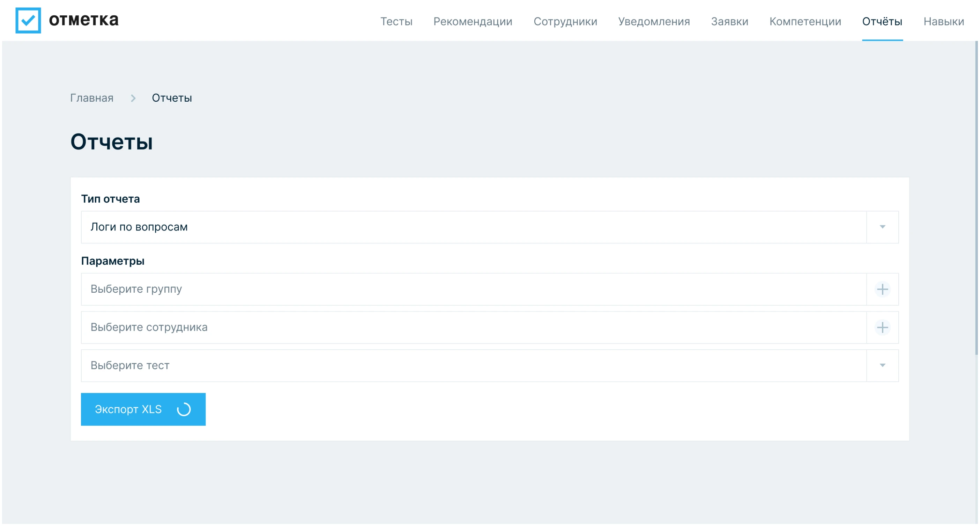Select the active Отчёты navigation tab

coord(882,21)
